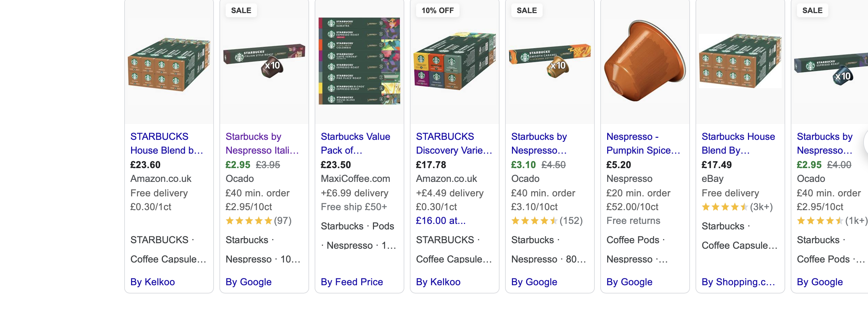Open the 4.5-star (152) reviews rating
The width and height of the screenshot is (868, 309).
547,220
